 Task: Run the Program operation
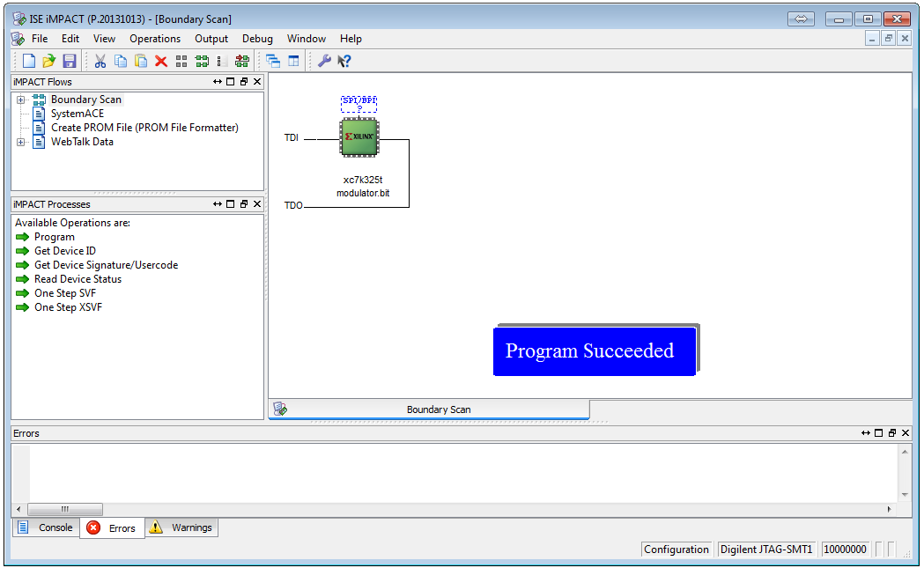55,237
